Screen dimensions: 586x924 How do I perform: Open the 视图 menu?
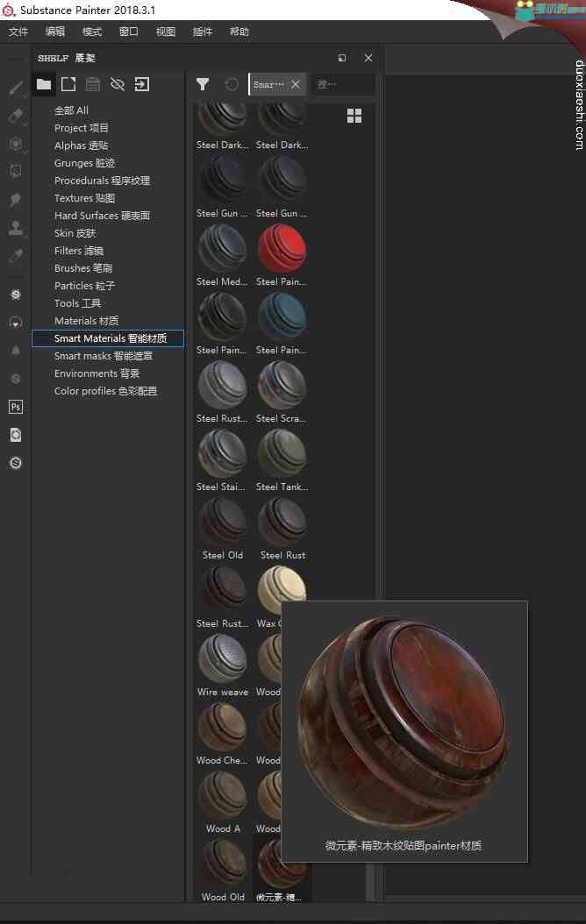coord(166,32)
